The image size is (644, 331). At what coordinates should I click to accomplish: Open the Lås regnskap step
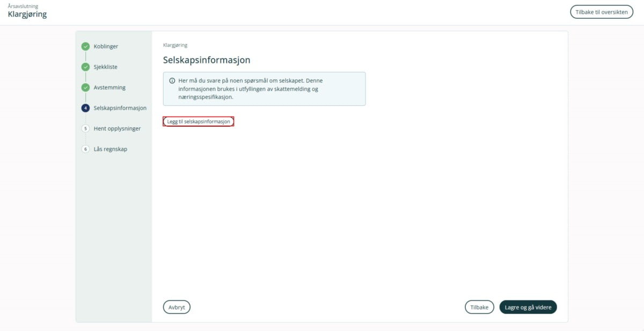pos(111,149)
